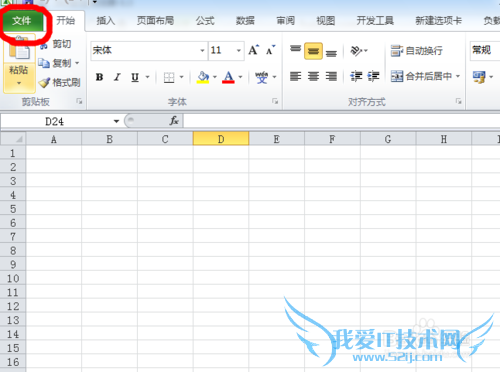
Task: Click the 复制 copy button
Action: [55, 63]
